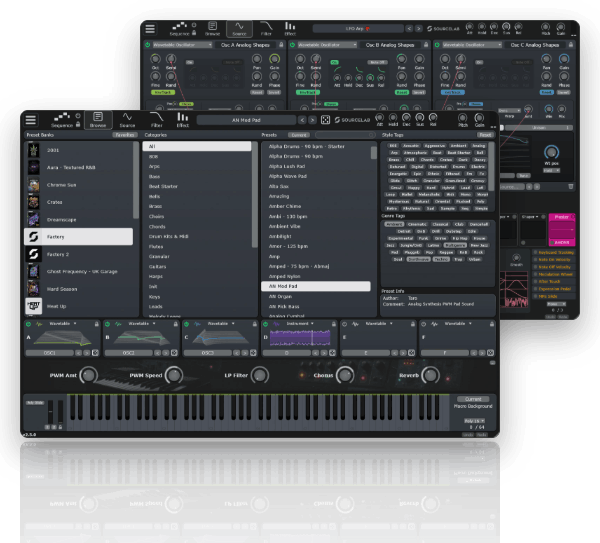Open Wavetable Oscillator dropdown for Osc A
The image size is (600, 543).
(182, 45)
